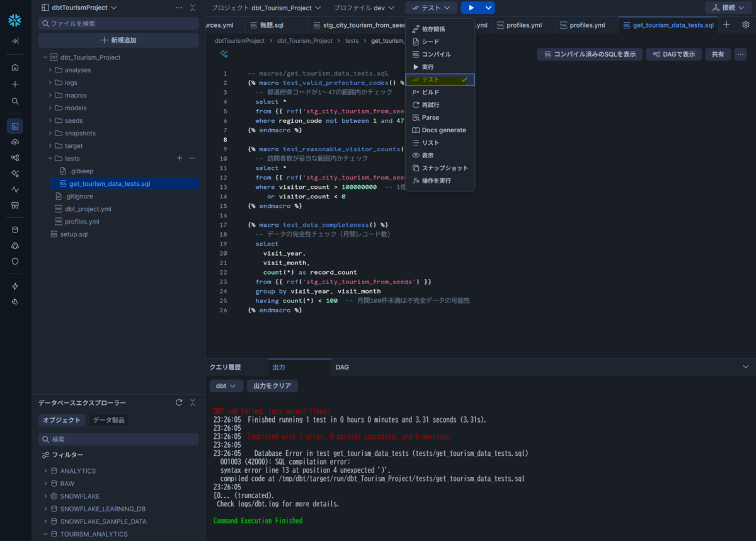Open the Monitoring pulse icon
This screenshot has width=756, height=541.
click(15, 189)
